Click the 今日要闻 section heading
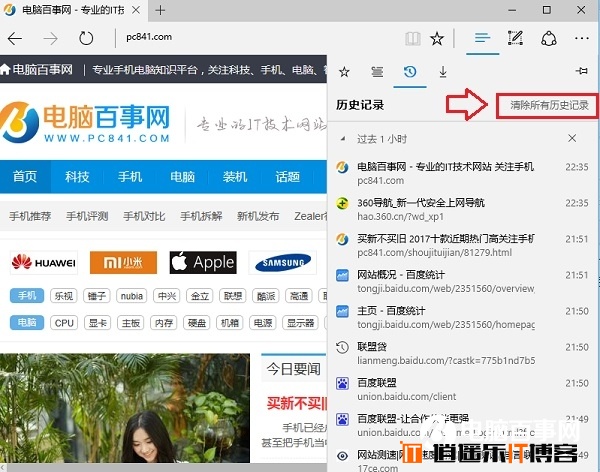This screenshot has height=472, width=600. point(293,369)
